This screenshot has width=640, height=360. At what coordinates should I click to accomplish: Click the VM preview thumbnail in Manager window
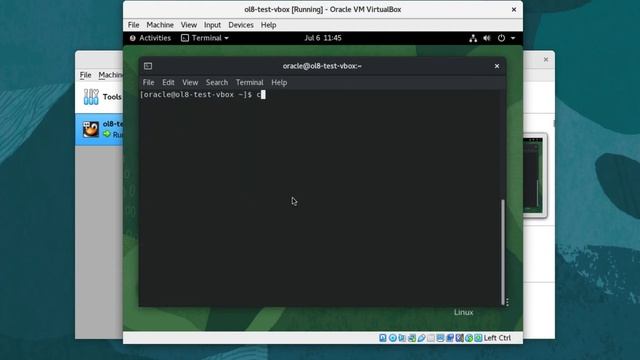coord(535,176)
